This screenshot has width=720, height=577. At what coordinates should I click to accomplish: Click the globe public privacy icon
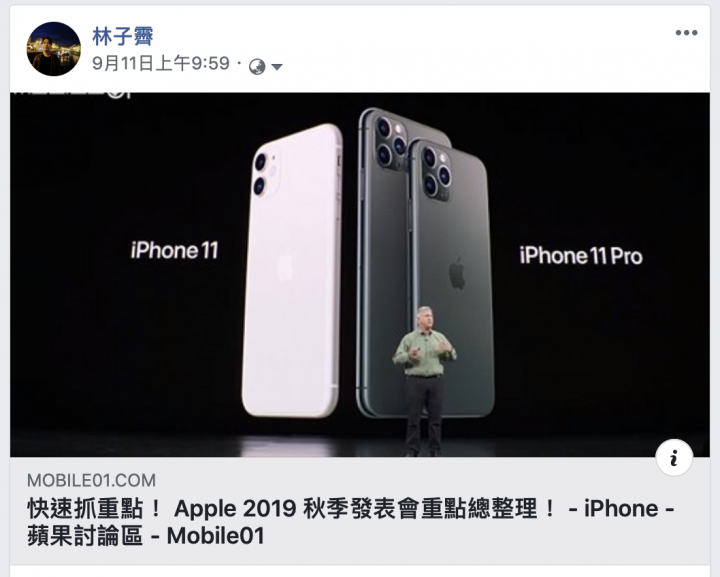coord(257,67)
